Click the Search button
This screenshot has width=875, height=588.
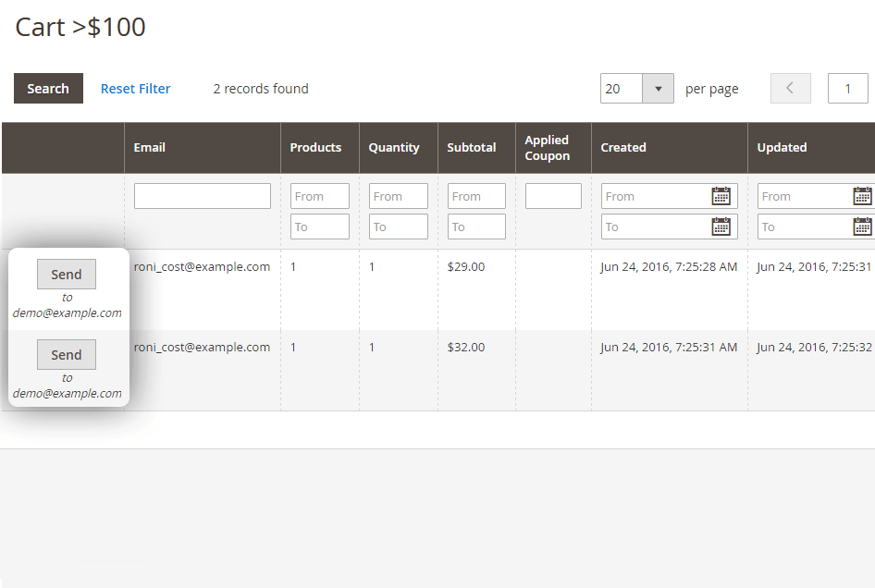click(x=48, y=88)
